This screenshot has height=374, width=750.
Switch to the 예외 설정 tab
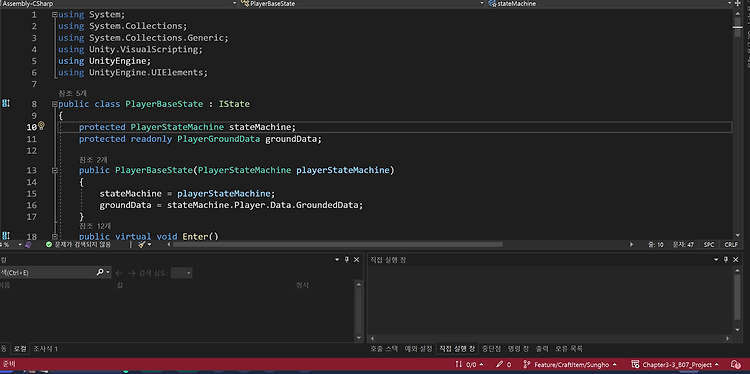click(419, 349)
